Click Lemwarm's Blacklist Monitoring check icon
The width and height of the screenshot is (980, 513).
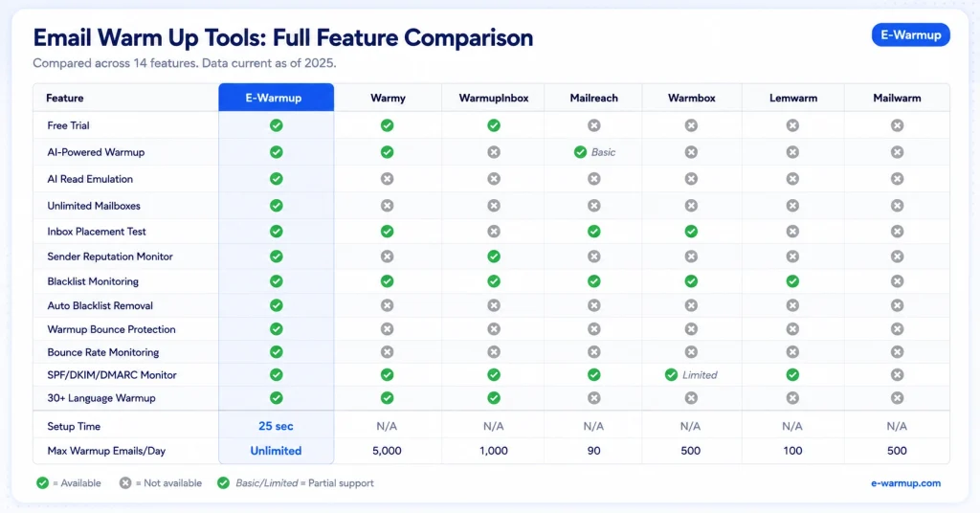pos(792,281)
